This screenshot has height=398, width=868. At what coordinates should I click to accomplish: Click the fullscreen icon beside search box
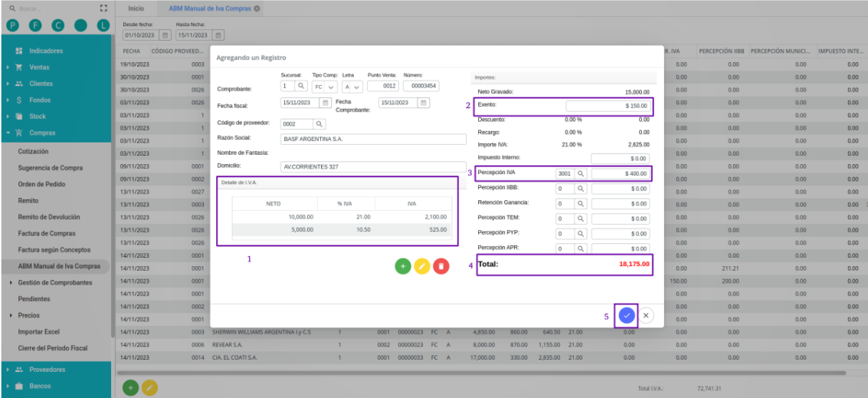[x=103, y=9]
